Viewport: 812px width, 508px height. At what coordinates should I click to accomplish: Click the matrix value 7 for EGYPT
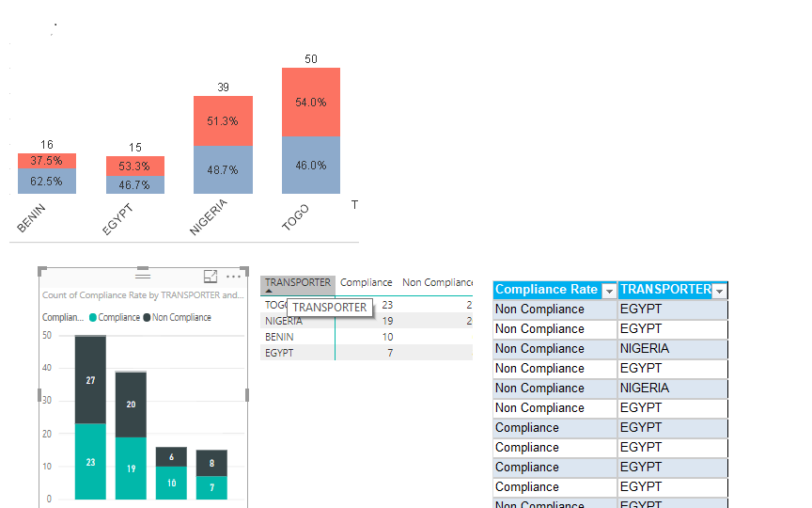[390, 353]
